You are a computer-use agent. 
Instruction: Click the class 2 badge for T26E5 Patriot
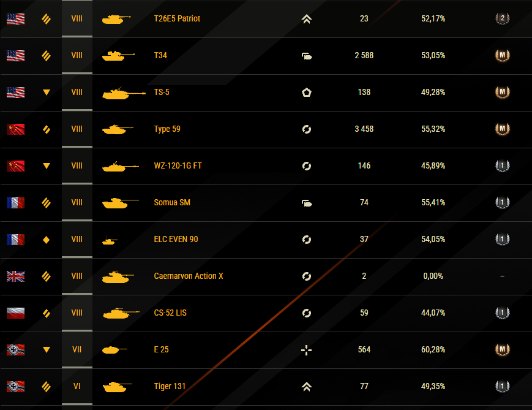click(502, 18)
